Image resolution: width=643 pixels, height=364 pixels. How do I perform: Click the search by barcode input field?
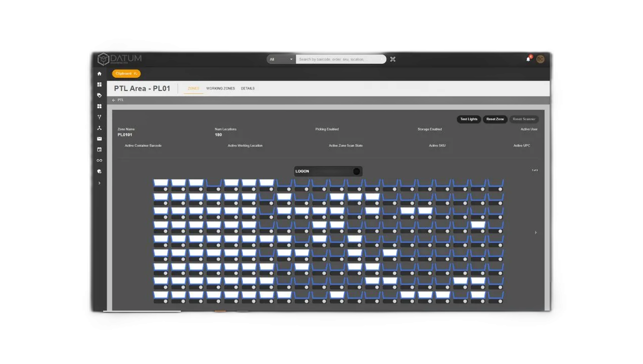340,59
